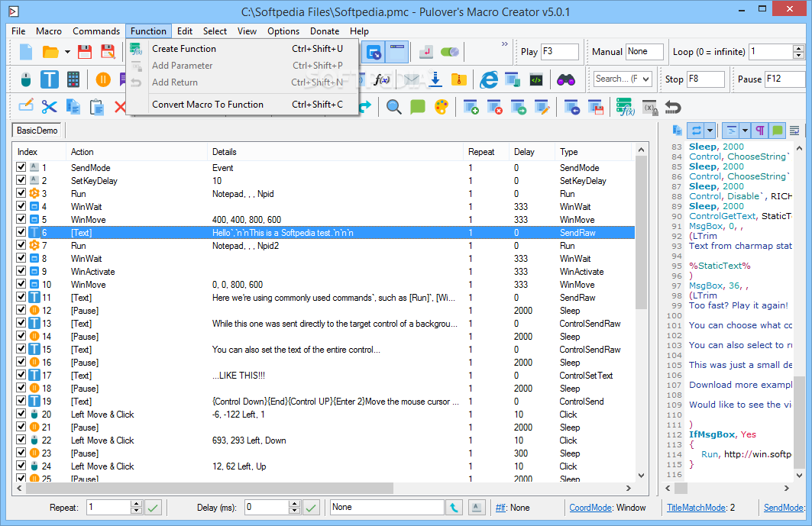Open the dropdown arrow beside the Open folder icon

pyautogui.click(x=67, y=52)
